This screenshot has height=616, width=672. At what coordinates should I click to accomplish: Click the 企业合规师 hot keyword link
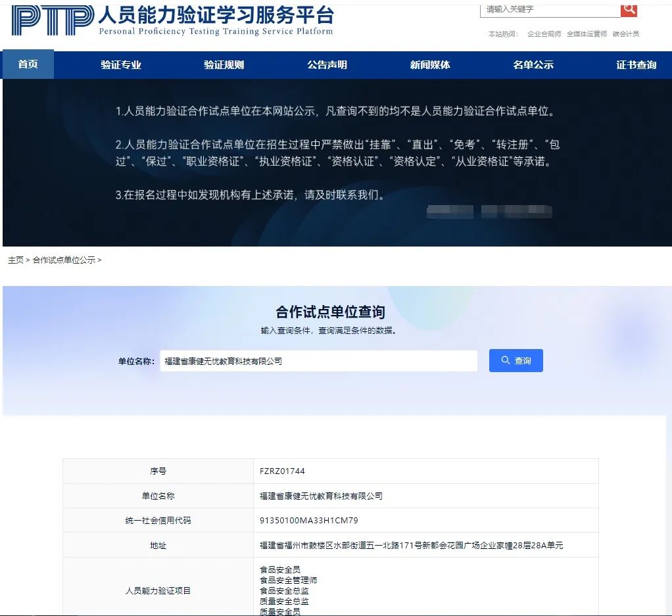click(544, 34)
